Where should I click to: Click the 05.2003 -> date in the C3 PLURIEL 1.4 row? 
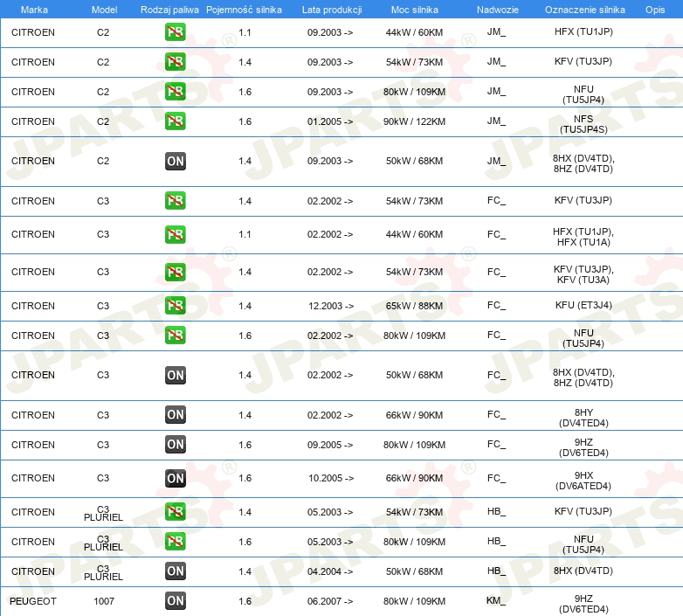(330, 512)
